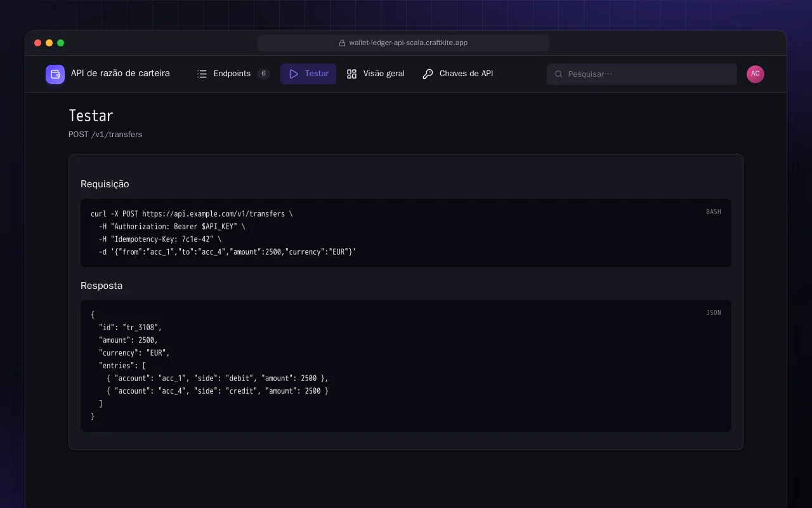The image size is (812, 508).
Task: Click the BASH language label
Action: (714, 211)
